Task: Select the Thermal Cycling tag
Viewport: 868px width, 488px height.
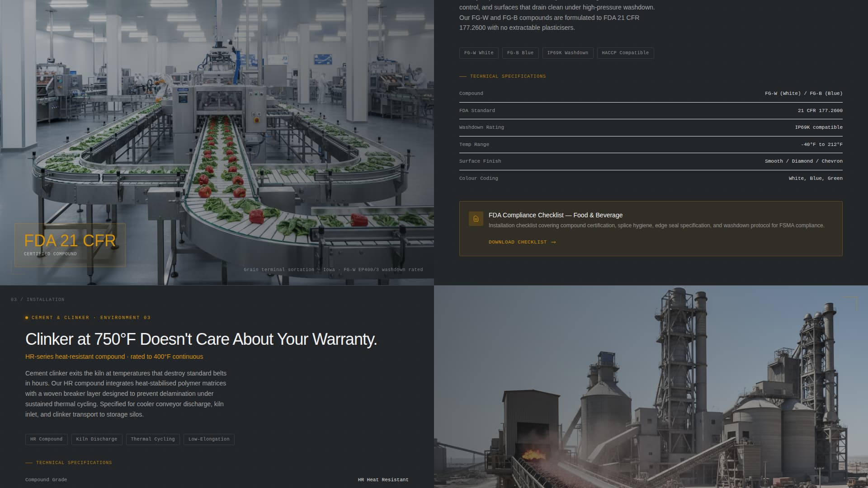Action: pyautogui.click(x=152, y=439)
